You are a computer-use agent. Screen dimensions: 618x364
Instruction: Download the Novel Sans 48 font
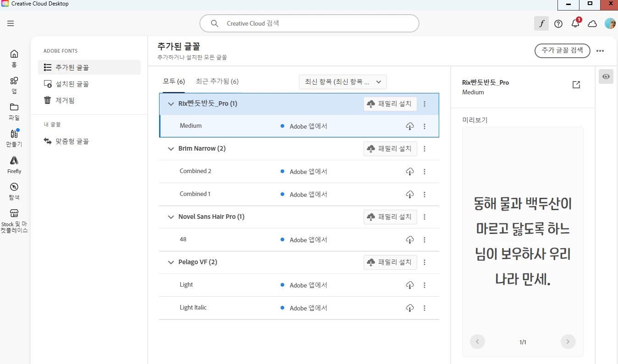(x=410, y=239)
